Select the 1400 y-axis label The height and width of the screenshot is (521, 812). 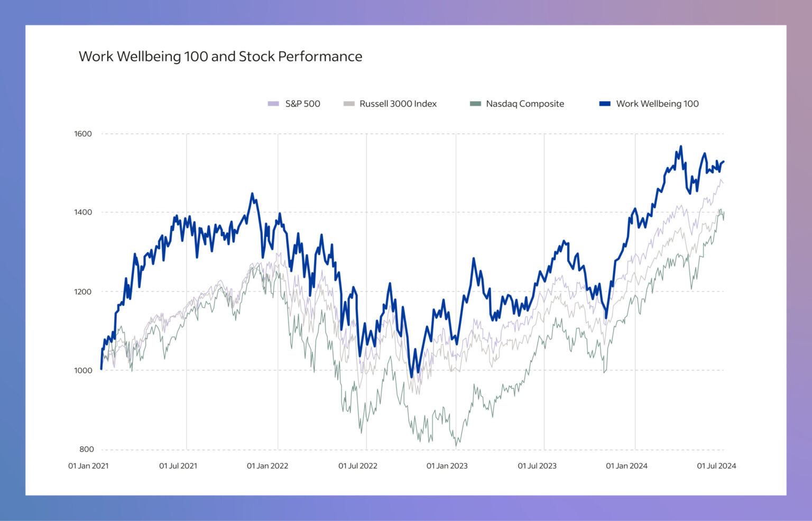point(83,212)
